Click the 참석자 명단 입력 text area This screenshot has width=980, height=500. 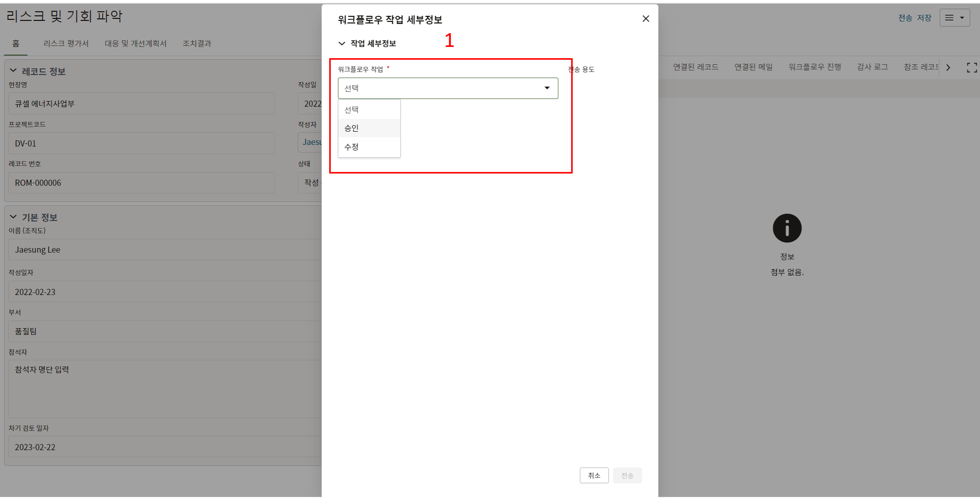[163, 388]
